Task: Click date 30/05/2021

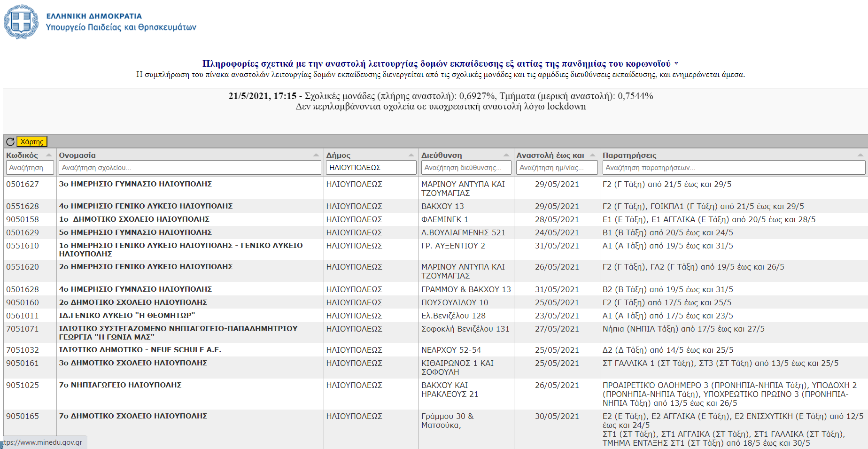Action: 557,416
